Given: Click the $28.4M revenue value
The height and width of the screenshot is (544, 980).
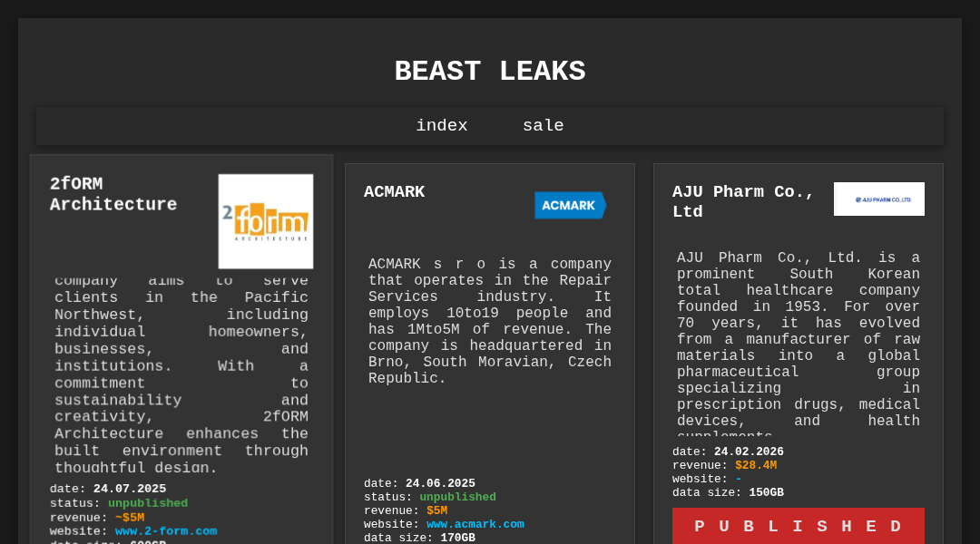Looking at the screenshot, I should 756,465.
